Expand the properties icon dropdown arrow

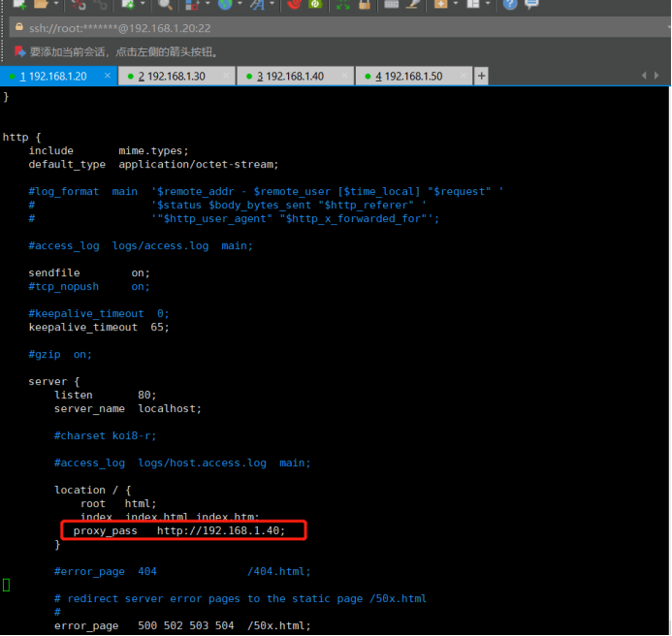coord(143,4)
